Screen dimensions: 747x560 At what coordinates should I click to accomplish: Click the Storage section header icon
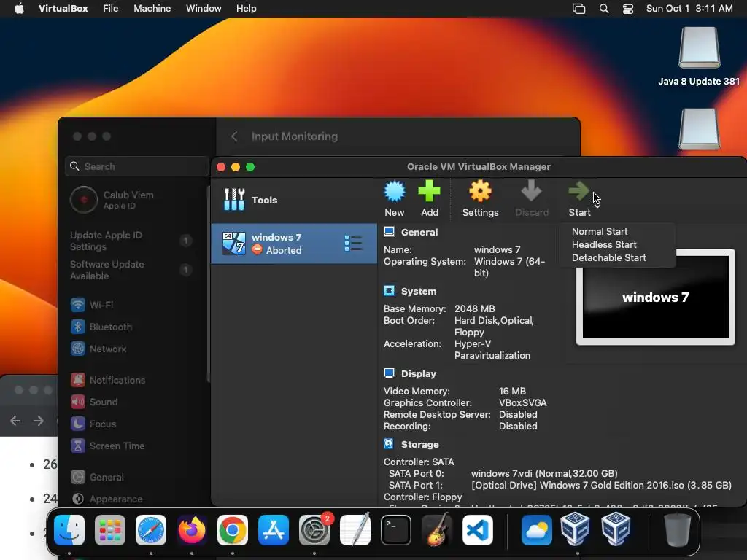389,444
